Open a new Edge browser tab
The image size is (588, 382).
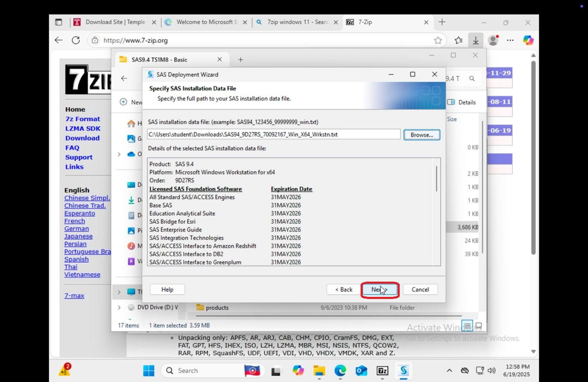click(x=442, y=22)
